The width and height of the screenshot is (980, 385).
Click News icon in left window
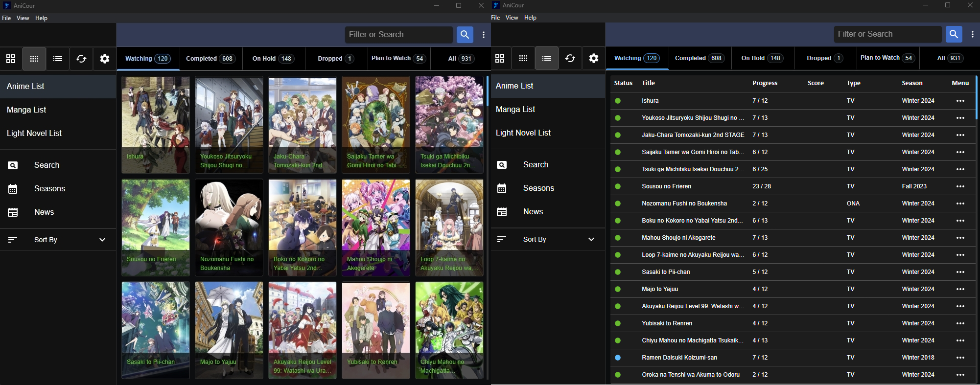(x=13, y=212)
